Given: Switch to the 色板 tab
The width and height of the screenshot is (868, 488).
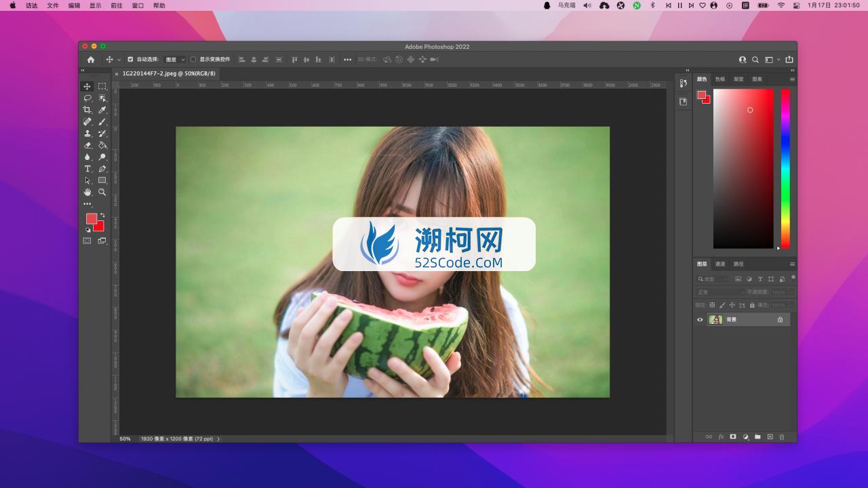Looking at the screenshot, I should (x=720, y=79).
